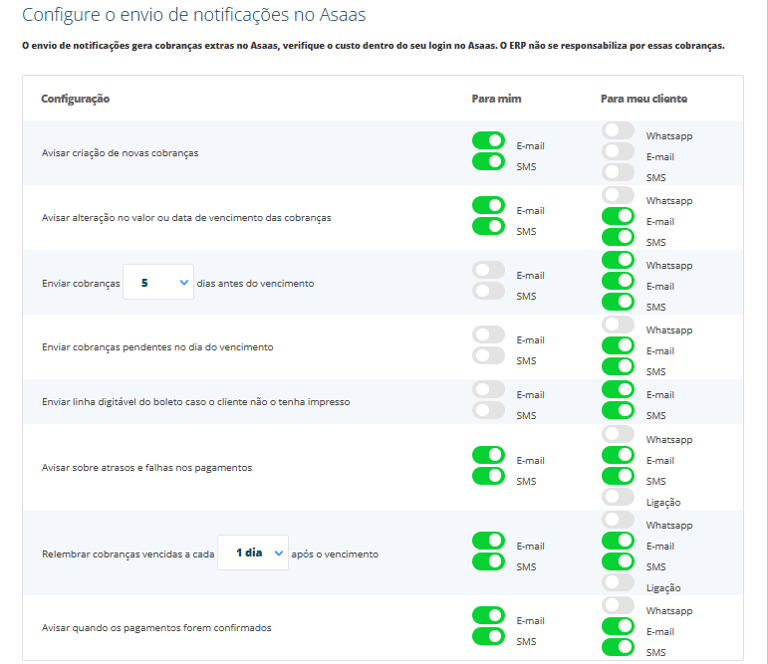
Task: Open the days-before-due dropdown showing 5
Action: [158, 282]
